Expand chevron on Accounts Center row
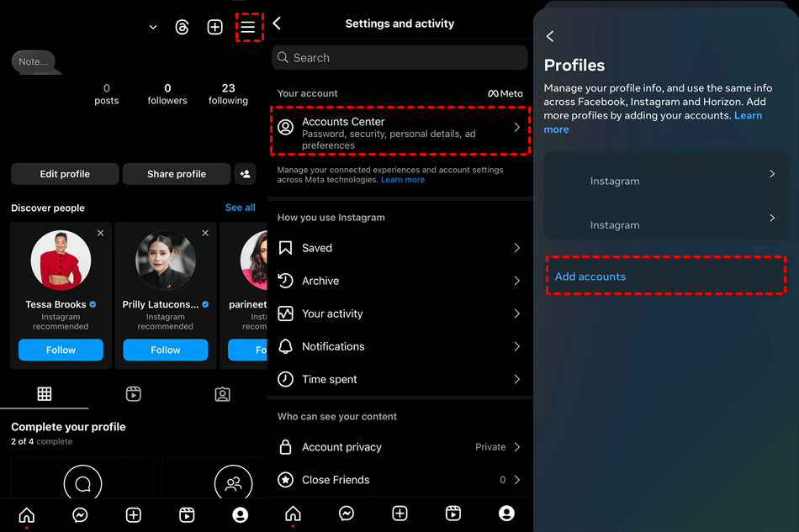This screenshot has width=799, height=532. point(516,127)
